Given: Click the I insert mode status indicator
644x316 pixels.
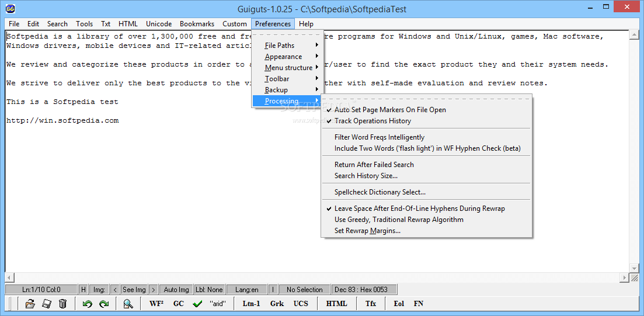Looking at the screenshot, I should pyautogui.click(x=273, y=290).
